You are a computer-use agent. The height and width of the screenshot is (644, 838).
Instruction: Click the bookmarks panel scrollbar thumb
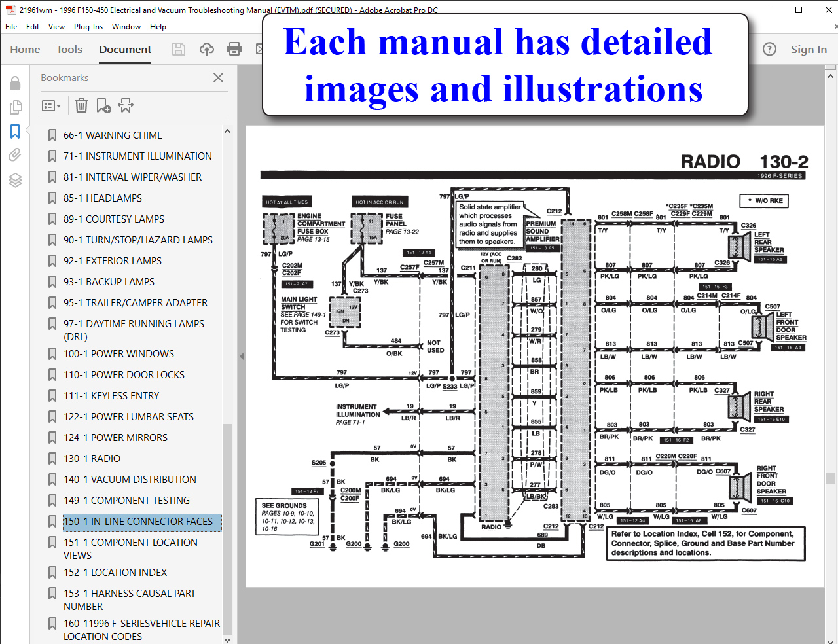[227, 528]
